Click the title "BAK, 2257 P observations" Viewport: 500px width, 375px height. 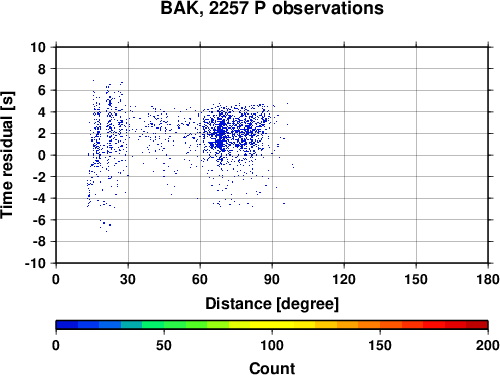(x=272, y=8)
